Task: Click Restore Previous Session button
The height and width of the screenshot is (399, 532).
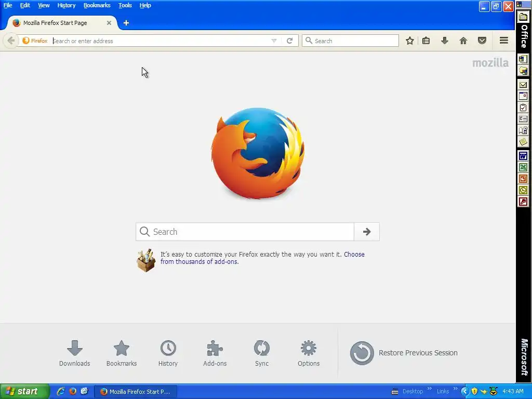Action: click(x=404, y=353)
